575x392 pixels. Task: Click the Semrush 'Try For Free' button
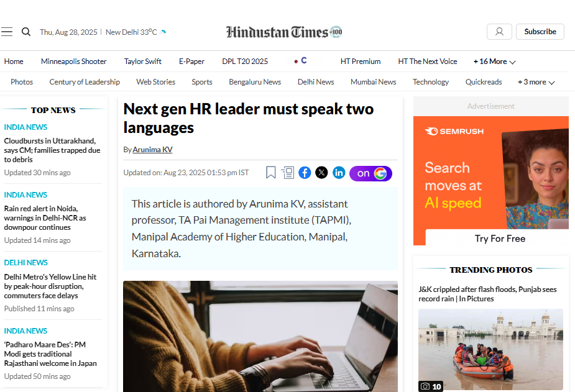coord(500,239)
